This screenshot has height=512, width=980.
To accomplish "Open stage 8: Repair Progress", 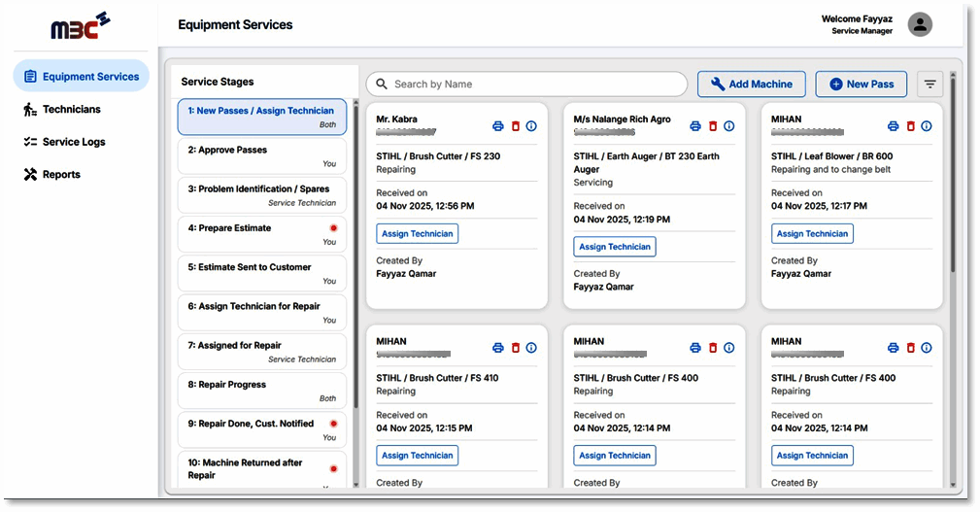I will pyautogui.click(x=261, y=391).
